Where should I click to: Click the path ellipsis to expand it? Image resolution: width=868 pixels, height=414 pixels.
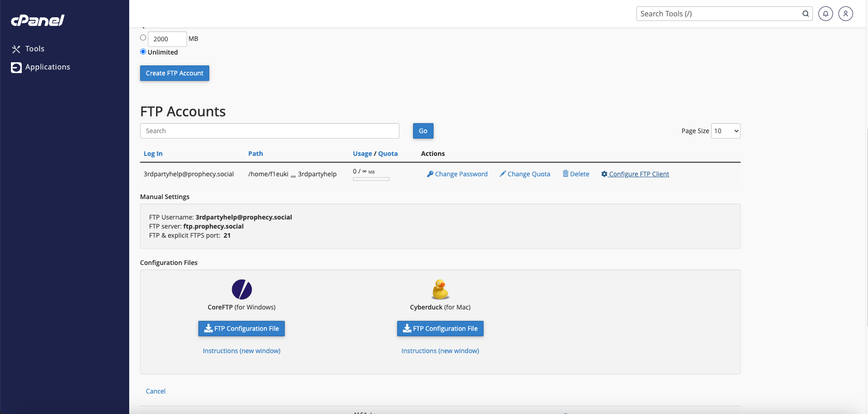pos(293,175)
